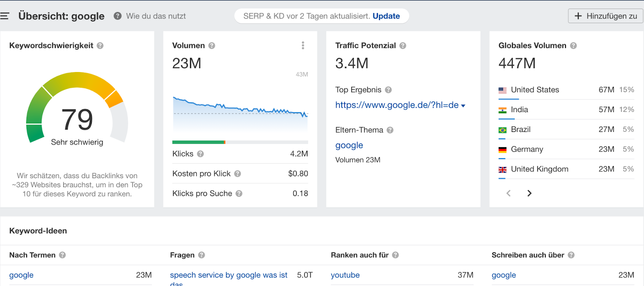Click the Schreiben auch über help icon
Image resolution: width=644 pixels, height=286 pixels.
[x=571, y=255]
